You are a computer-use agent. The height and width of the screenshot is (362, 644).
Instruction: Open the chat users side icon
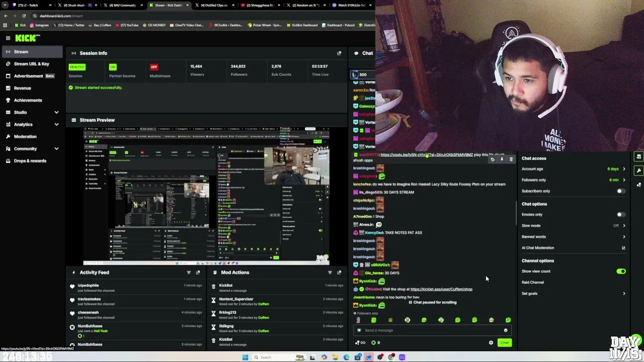[x=638, y=185]
